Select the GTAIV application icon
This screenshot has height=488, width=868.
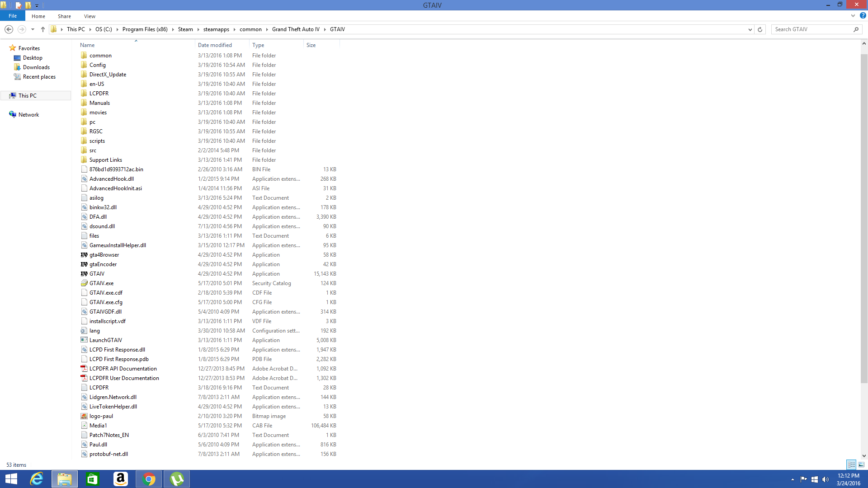84,274
